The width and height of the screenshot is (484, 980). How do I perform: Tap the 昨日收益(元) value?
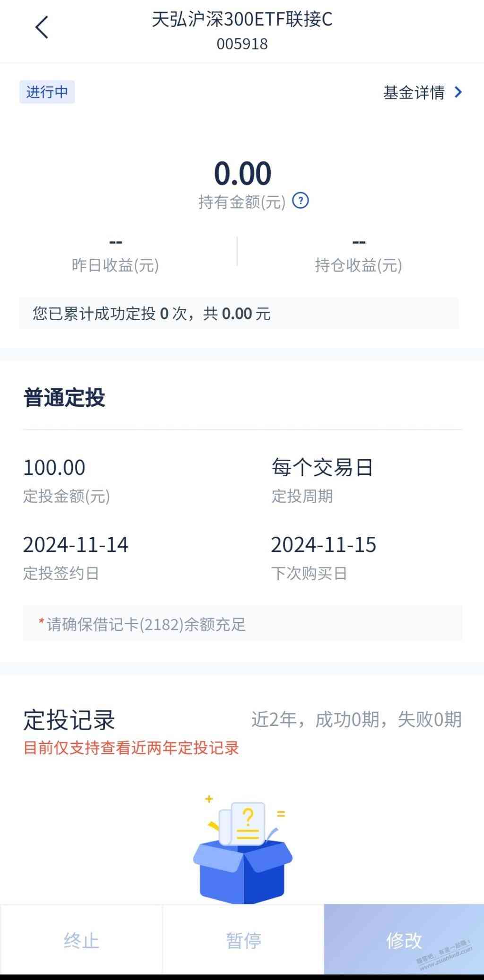pyautogui.click(x=115, y=242)
